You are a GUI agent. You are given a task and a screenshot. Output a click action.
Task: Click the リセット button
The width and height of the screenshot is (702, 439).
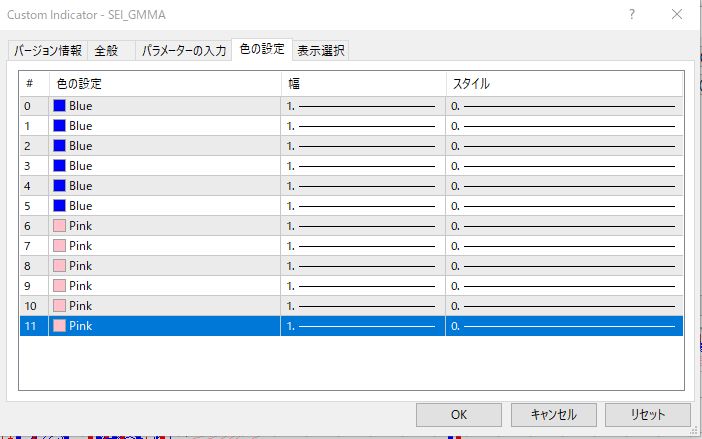tap(647, 415)
